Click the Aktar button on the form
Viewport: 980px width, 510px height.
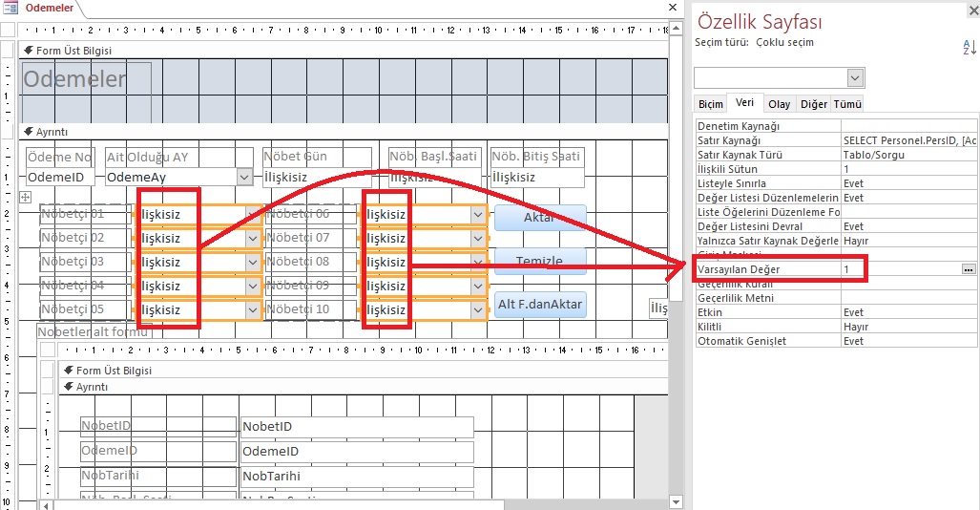coord(539,217)
